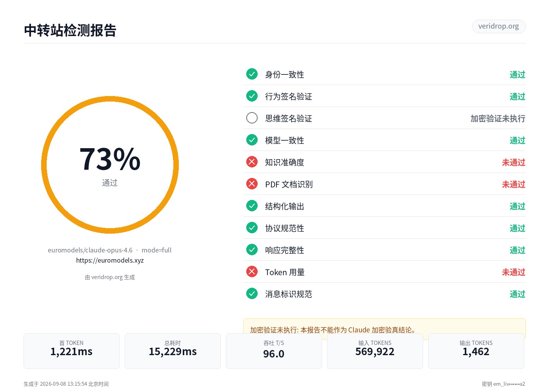549x392 pixels.
Task: Select the 首 TOKEN 1,221ms stat card
Action: [x=71, y=351]
